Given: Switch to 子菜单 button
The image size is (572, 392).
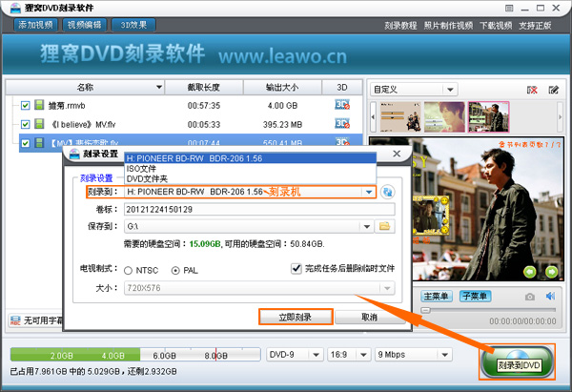Looking at the screenshot, I should pos(475,296).
